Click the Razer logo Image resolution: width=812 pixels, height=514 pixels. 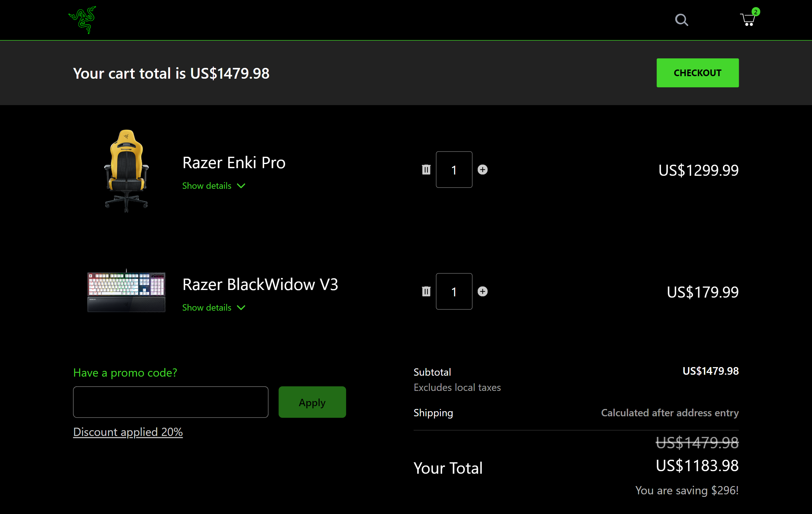82,20
